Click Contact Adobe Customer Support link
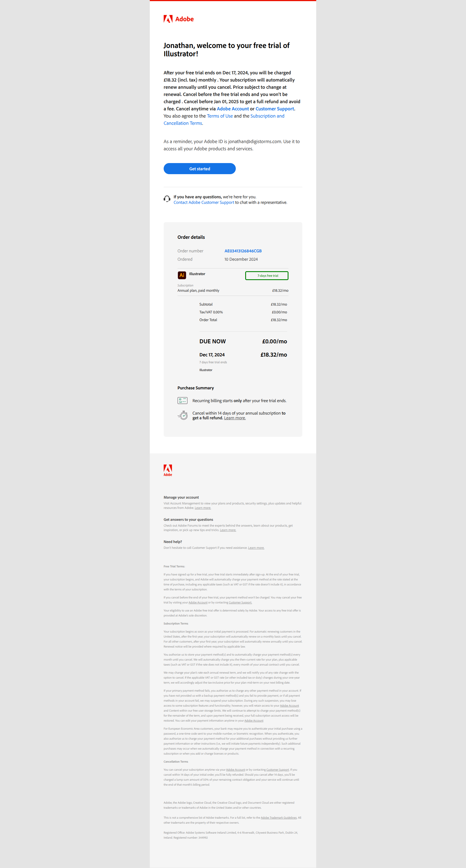The width and height of the screenshot is (466, 868). 204,202
